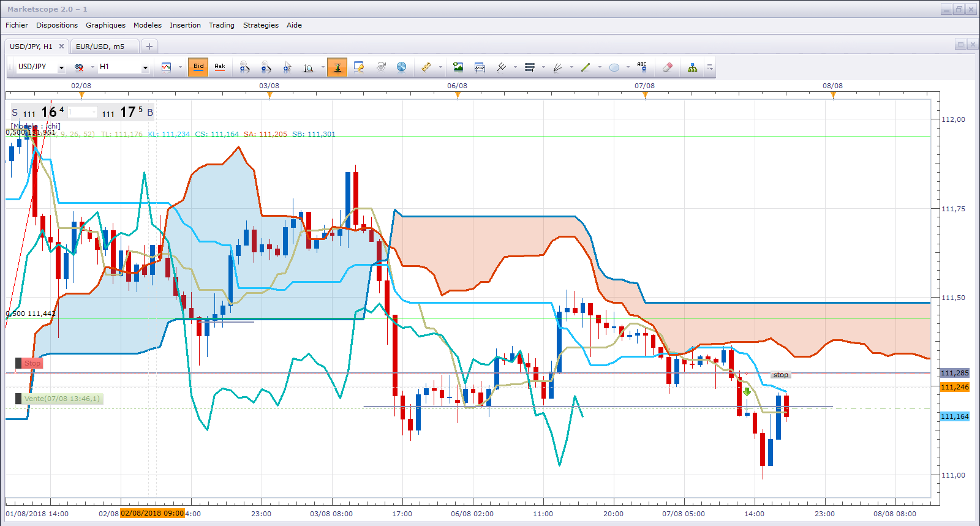Select the pitchfork drawing tool
The image size is (980, 526).
[x=502, y=67]
